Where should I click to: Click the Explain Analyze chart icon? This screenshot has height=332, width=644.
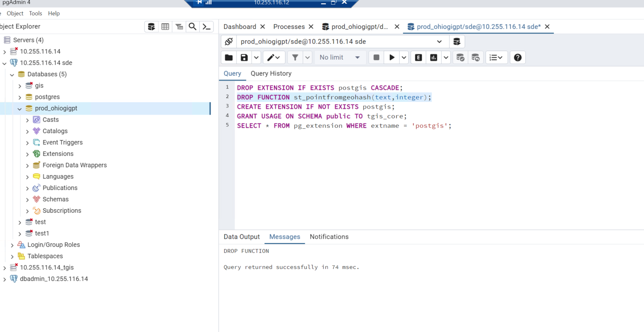(433, 57)
